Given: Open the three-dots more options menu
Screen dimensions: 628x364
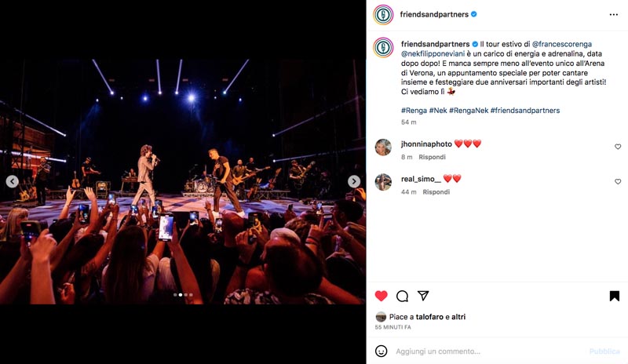Looking at the screenshot, I should coord(614,14).
